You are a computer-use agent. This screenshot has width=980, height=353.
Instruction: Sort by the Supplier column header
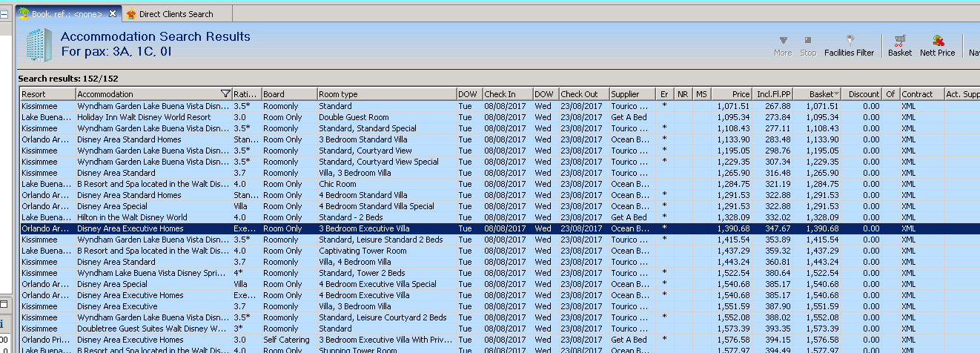click(633, 94)
